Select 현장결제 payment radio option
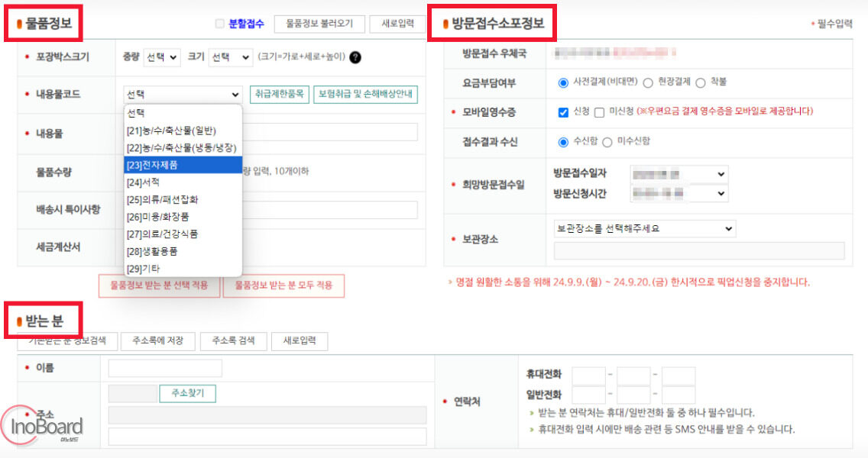Screen dimensions: 868x458 (x=648, y=83)
